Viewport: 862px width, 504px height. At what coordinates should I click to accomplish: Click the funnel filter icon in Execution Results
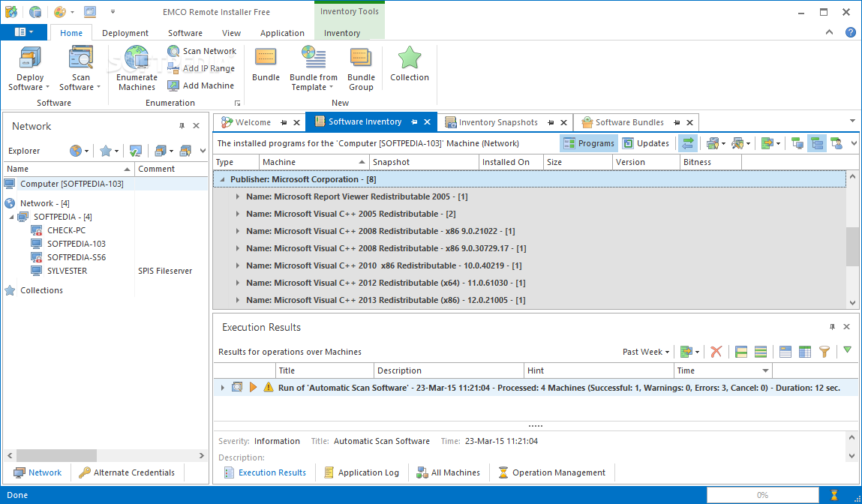point(824,352)
